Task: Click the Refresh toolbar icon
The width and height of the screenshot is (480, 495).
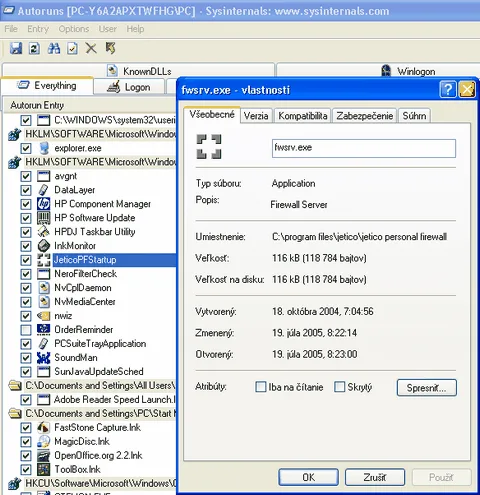Action: (x=34, y=48)
